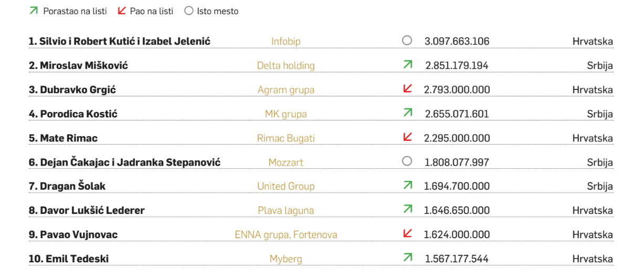
Task: Open the United Group company link
Action: (x=286, y=186)
